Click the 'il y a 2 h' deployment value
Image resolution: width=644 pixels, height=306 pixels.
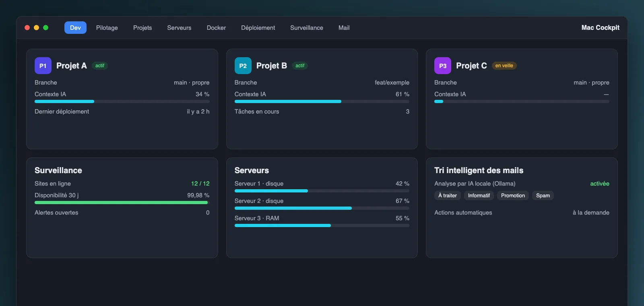coord(198,112)
